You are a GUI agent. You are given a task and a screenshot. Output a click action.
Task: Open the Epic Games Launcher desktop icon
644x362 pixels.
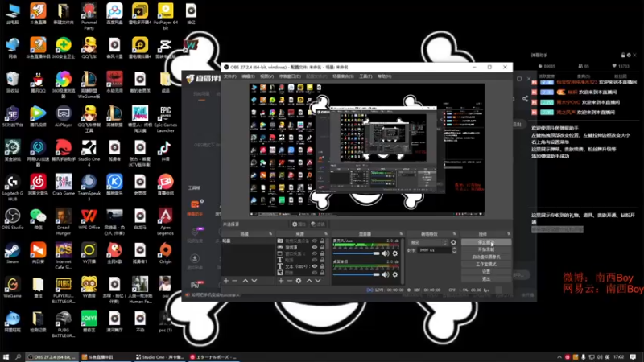pyautogui.click(x=166, y=119)
